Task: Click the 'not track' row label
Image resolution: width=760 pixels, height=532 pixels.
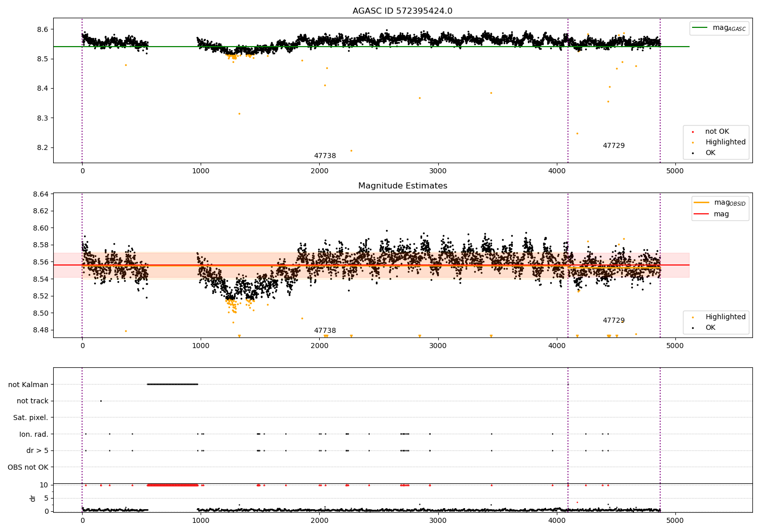Action: (x=32, y=401)
